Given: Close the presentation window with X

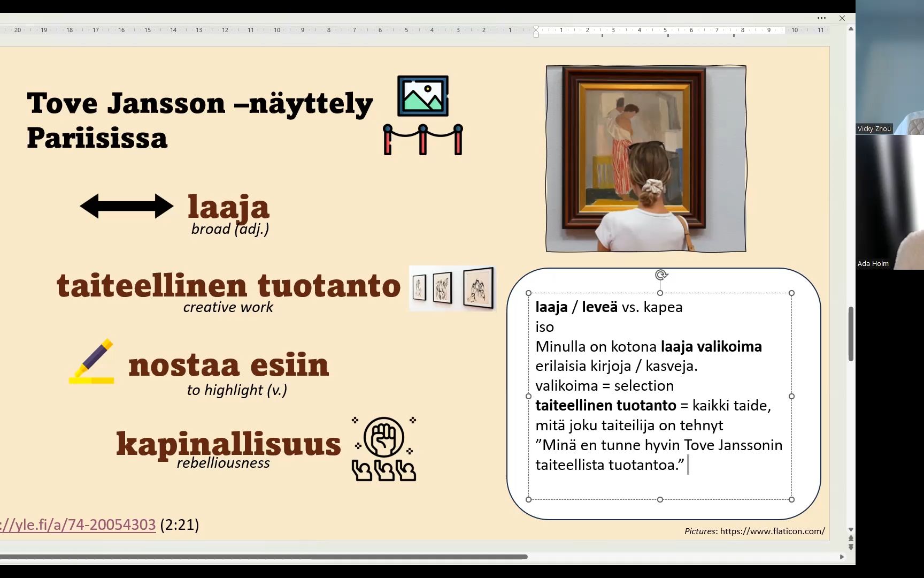Looking at the screenshot, I should [x=842, y=18].
